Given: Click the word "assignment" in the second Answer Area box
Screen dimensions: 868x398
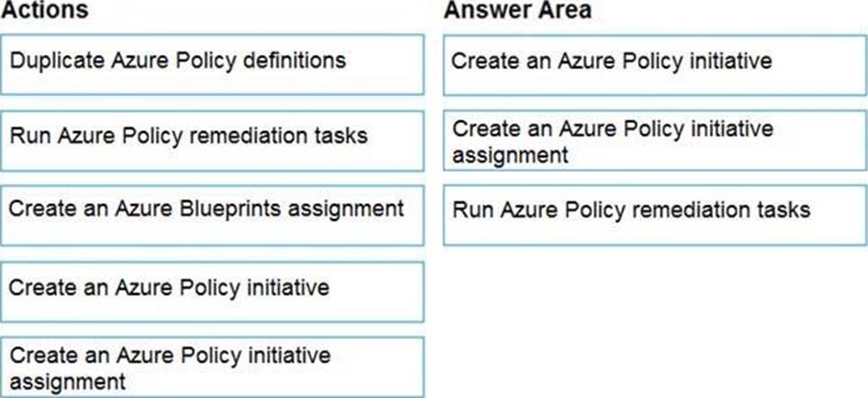Looking at the screenshot, I should [x=510, y=155].
